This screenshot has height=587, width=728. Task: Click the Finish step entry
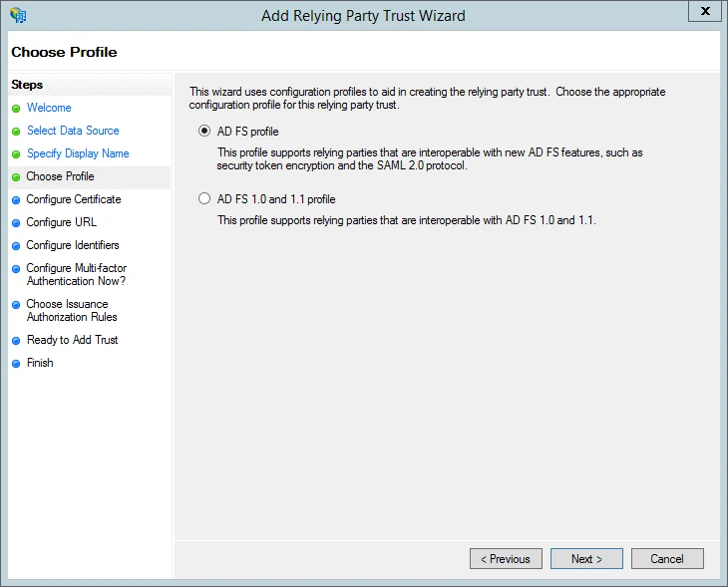click(40, 363)
